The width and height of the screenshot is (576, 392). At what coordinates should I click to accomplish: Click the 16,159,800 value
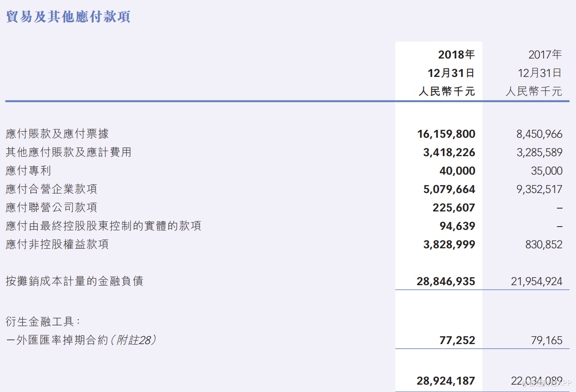point(446,134)
